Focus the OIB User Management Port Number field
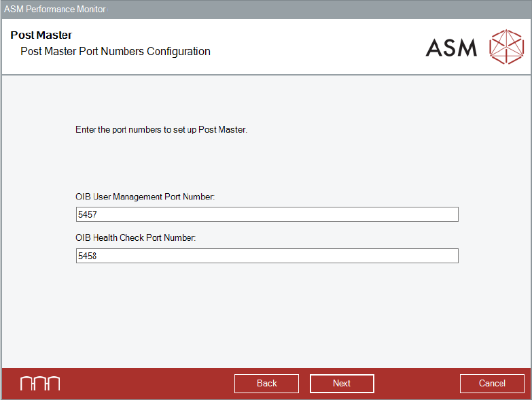This screenshot has width=532, height=400. (267, 215)
